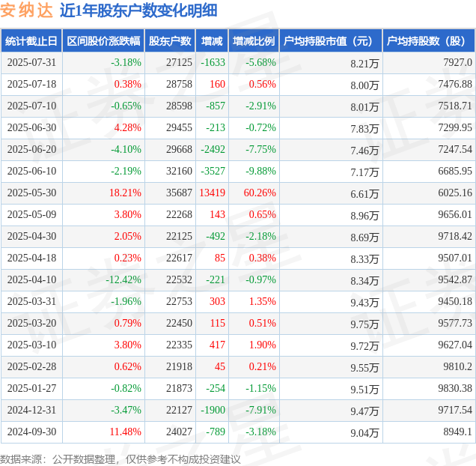Click the orange 安纳达 stock name
This screenshot has width=476, height=466.
tap(27, 10)
